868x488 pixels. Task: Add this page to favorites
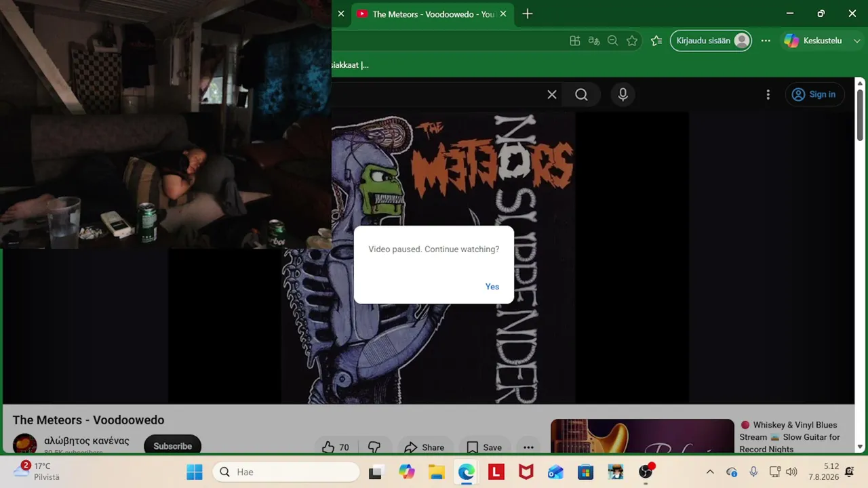pos(632,41)
